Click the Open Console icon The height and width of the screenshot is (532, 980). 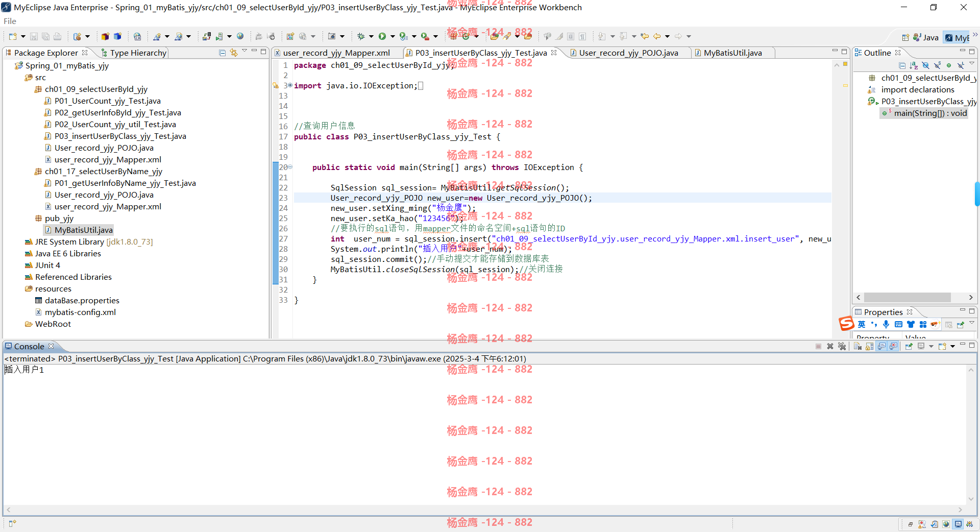(942, 346)
